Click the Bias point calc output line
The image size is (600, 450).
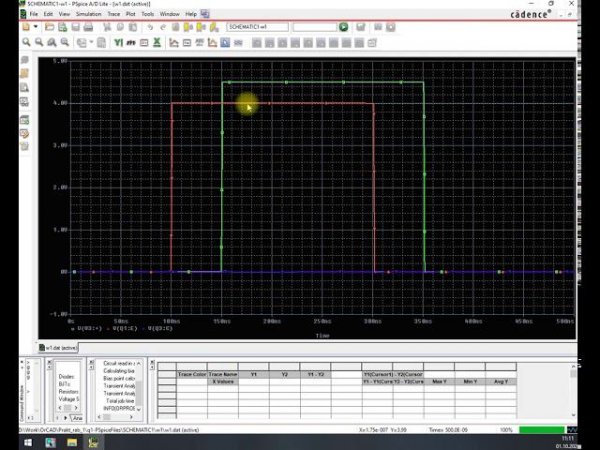pyautogui.click(x=119, y=378)
